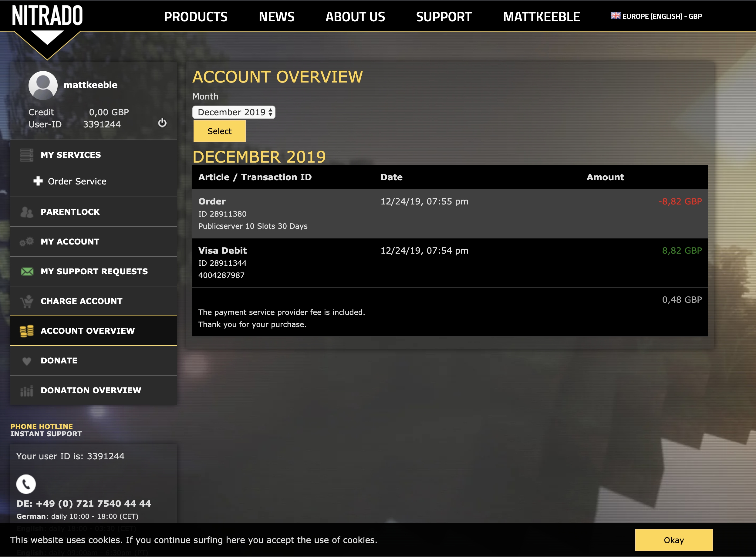Click the gear icon for My Account
Viewport: 756px width, 557px height.
(26, 241)
